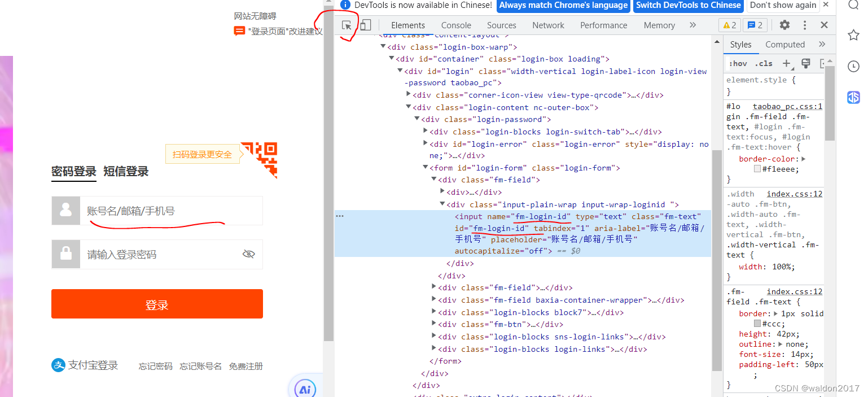The width and height of the screenshot is (868, 397).
Task: Open the messages badge showing 2
Action: click(x=755, y=25)
